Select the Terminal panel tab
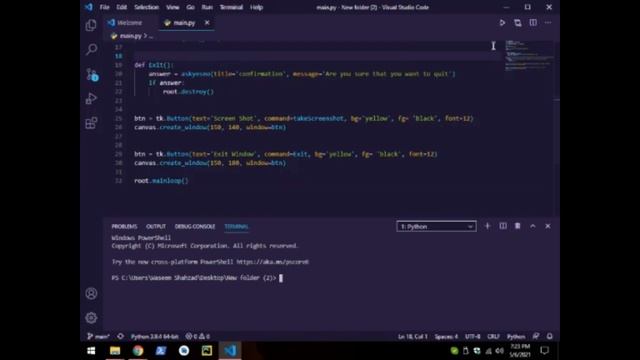The width and height of the screenshot is (640, 360). [236, 227]
